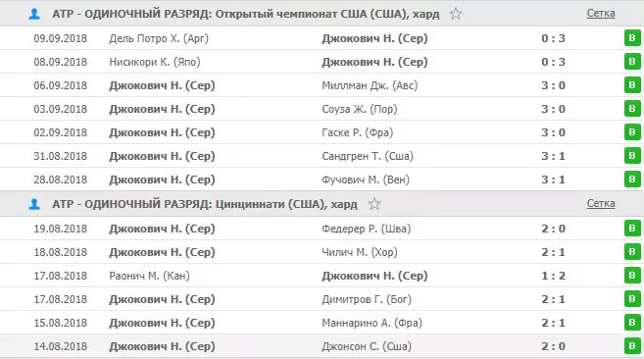Open Сетка link for Цинциннати tournament
This screenshot has height=359, width=644.
click(x=601, y=203)
